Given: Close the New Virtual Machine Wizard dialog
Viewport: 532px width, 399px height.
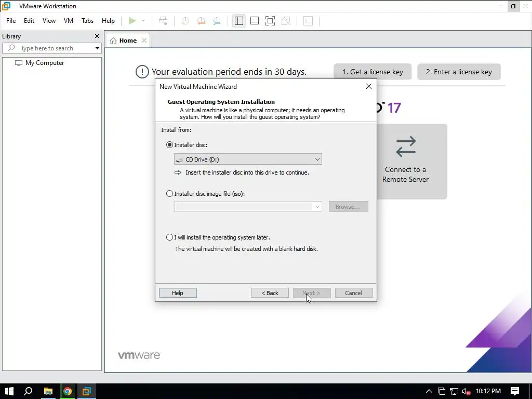Looking at the screenshot, I should (x=369, y=87).
